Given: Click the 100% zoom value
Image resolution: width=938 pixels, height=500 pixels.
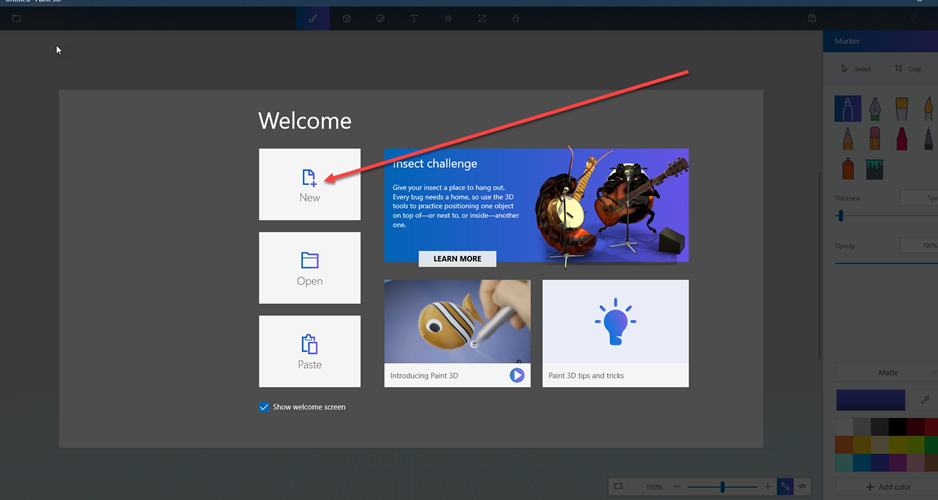Looking at the screenshot, I should 654,487.
